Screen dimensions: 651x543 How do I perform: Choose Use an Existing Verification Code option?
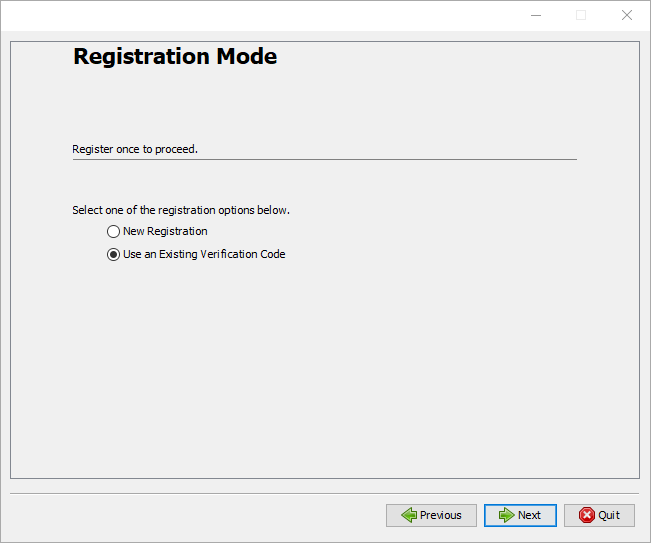pyautogui.click(x=113, y=255)
